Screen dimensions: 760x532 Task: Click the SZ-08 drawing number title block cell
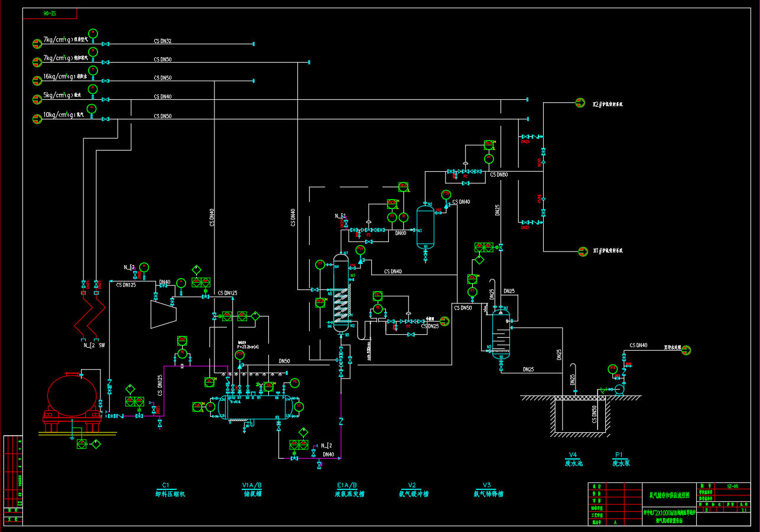[x=730, y=485]
